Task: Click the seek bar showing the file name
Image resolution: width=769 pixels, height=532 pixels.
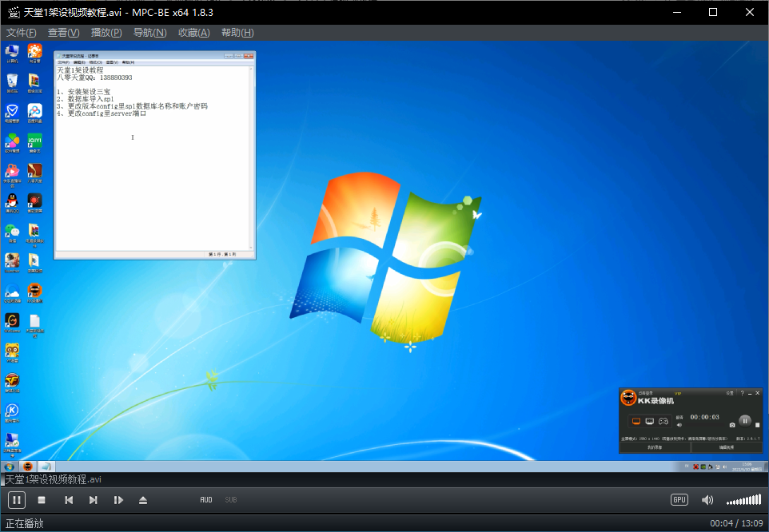Action: click(x=384, y=479)
